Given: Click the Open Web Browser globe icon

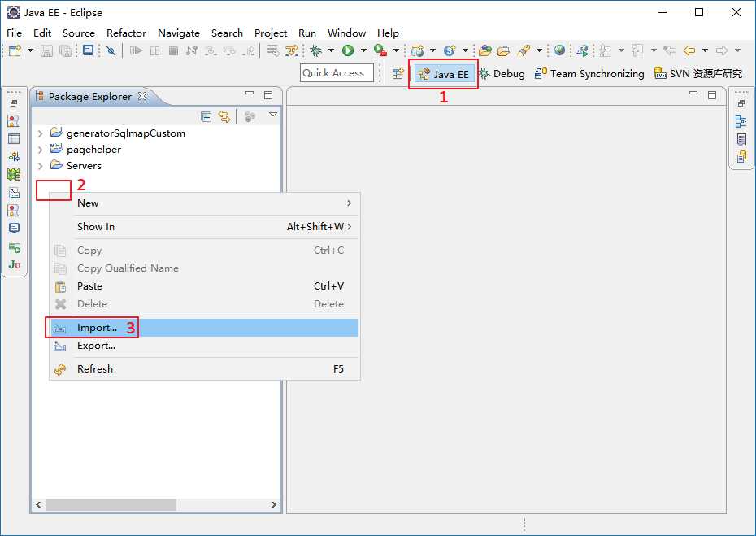Looking at the screenshot, I should (559, 50).
